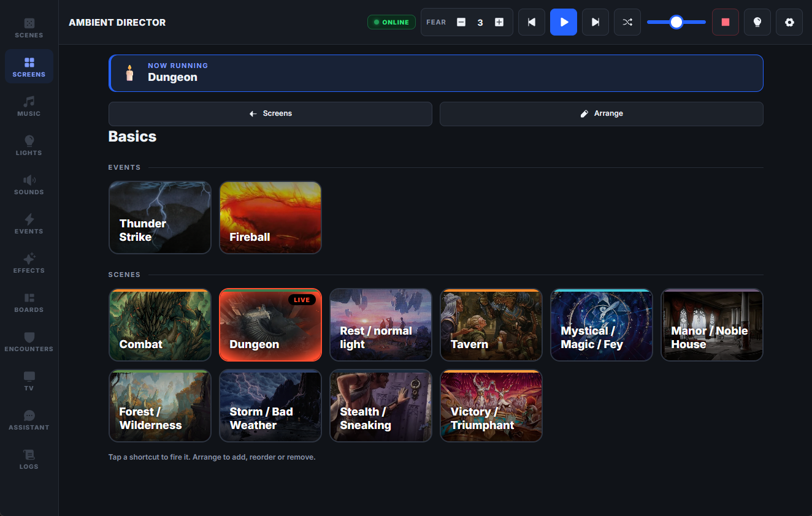Click the Arrange button
This screenshot has height=516, width=812.
pos(602,114)
